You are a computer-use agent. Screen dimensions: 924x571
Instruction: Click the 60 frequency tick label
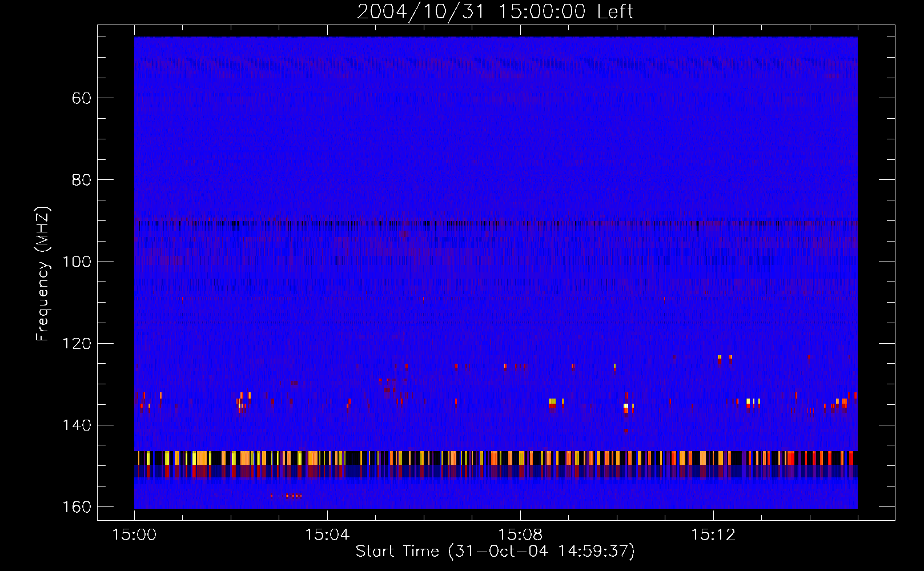coord(82,98)
